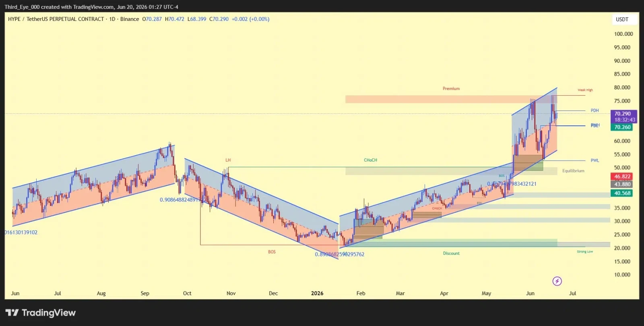
Task: Click the Apr label on time axis
Action: click(444, 293)
